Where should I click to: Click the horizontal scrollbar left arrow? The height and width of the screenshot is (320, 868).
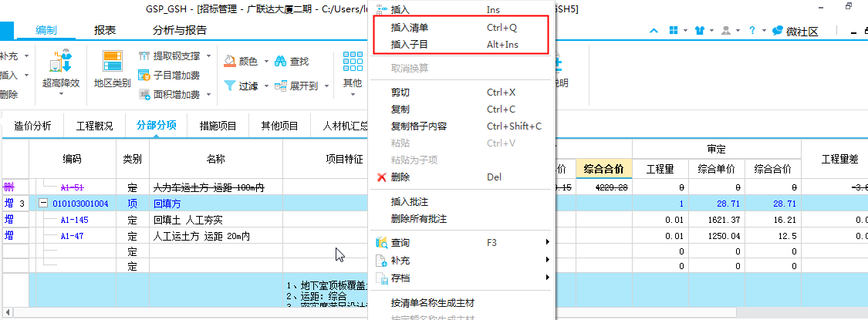click(x=6, y=313)
